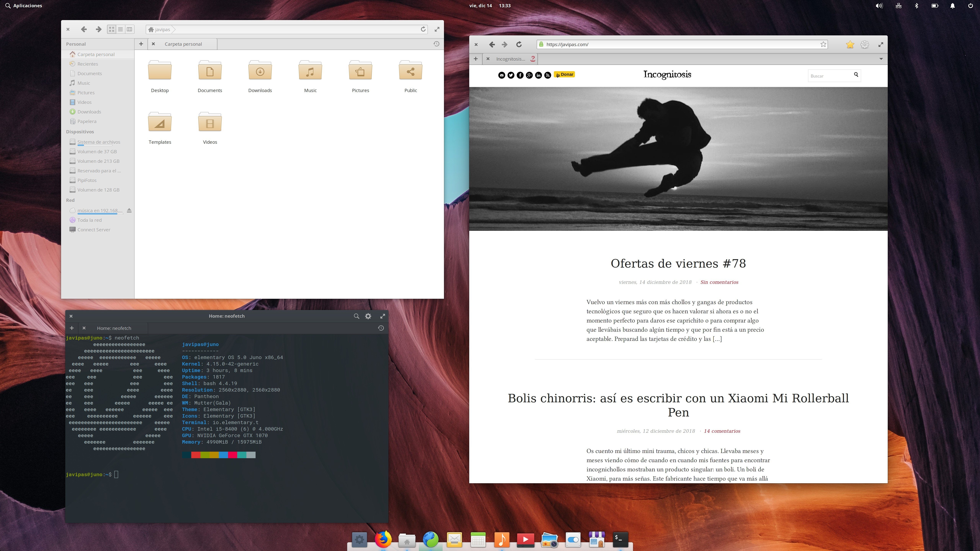The image size is (980, 551).
Task: Select the grid icon view mode
Action: coord(111,29)
